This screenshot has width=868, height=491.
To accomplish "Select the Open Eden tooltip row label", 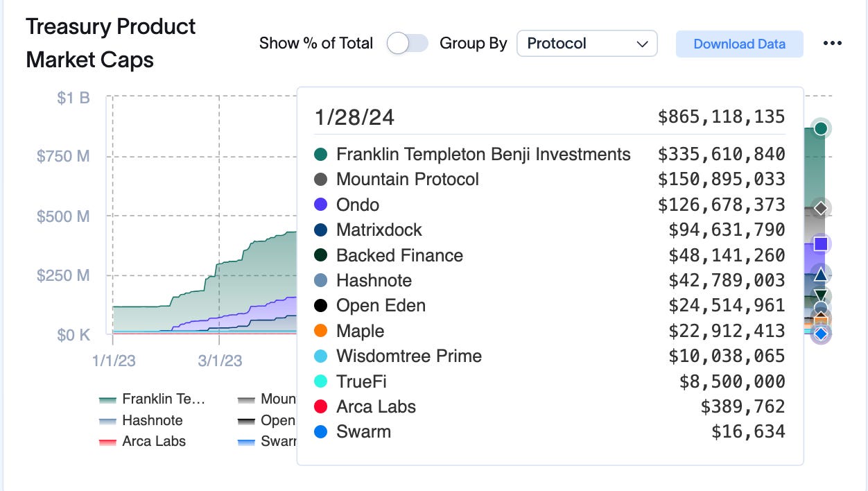I will [x=381, y=305].
